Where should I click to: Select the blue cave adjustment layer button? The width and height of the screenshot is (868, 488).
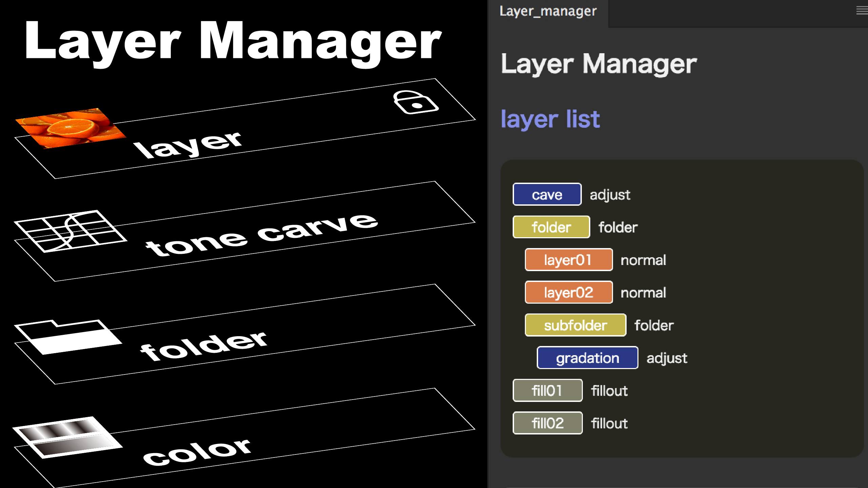click(x=547, y=195)
